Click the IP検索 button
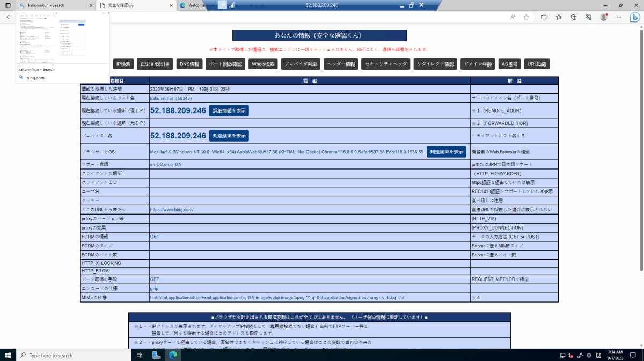 [124, 64]
